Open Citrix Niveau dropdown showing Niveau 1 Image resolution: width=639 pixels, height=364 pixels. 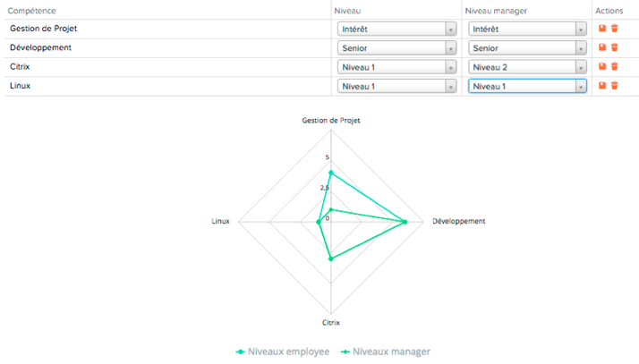pos(396,67)
